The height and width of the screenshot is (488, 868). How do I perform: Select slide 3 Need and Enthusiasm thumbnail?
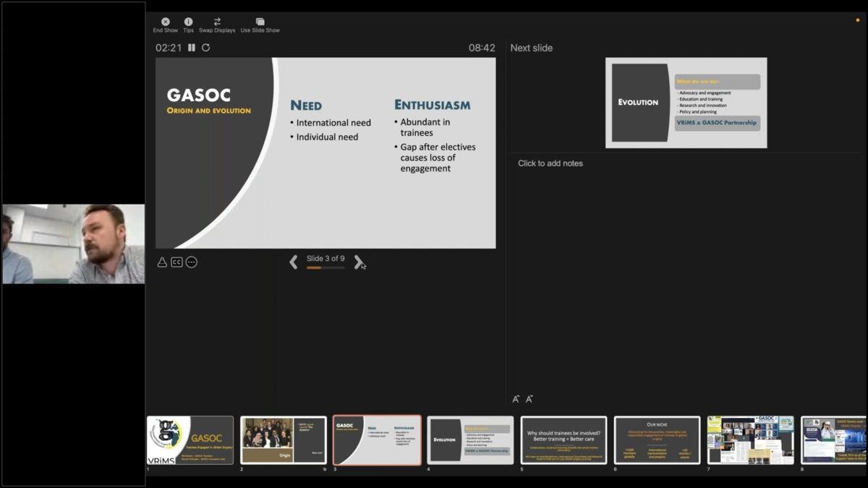click(377, 440)
